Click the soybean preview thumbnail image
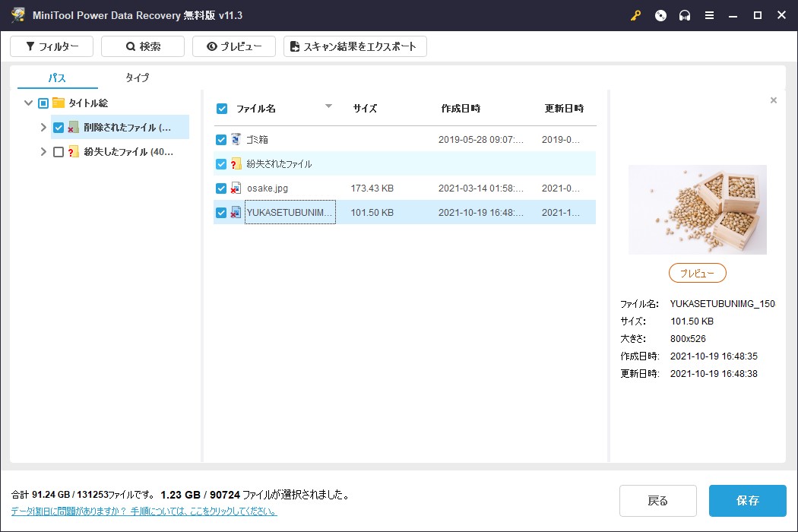Viewport: 798px width, 532px height. (x=697, y=209)
